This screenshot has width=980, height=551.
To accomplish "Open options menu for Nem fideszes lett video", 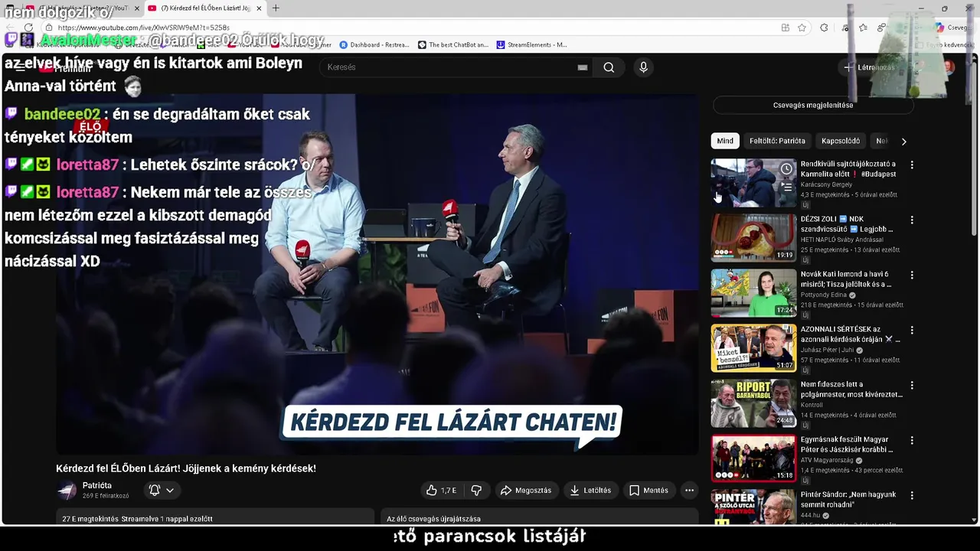I will point(911,385).
